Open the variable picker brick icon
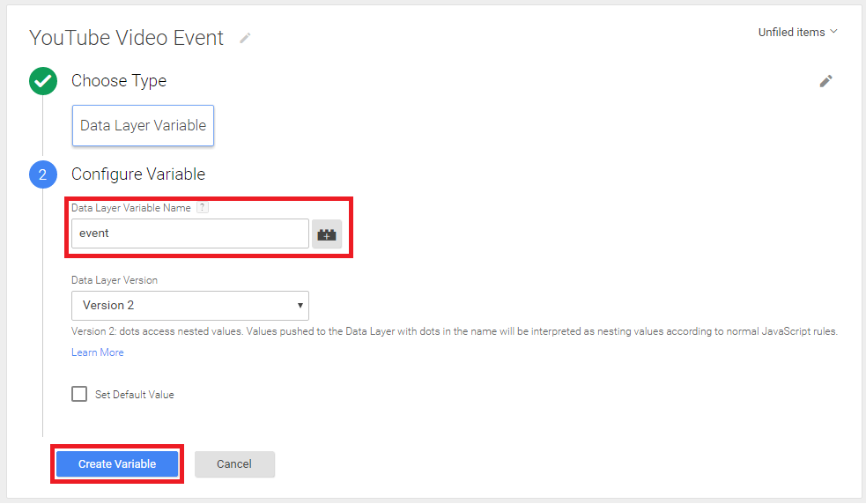 coord(327,234)
